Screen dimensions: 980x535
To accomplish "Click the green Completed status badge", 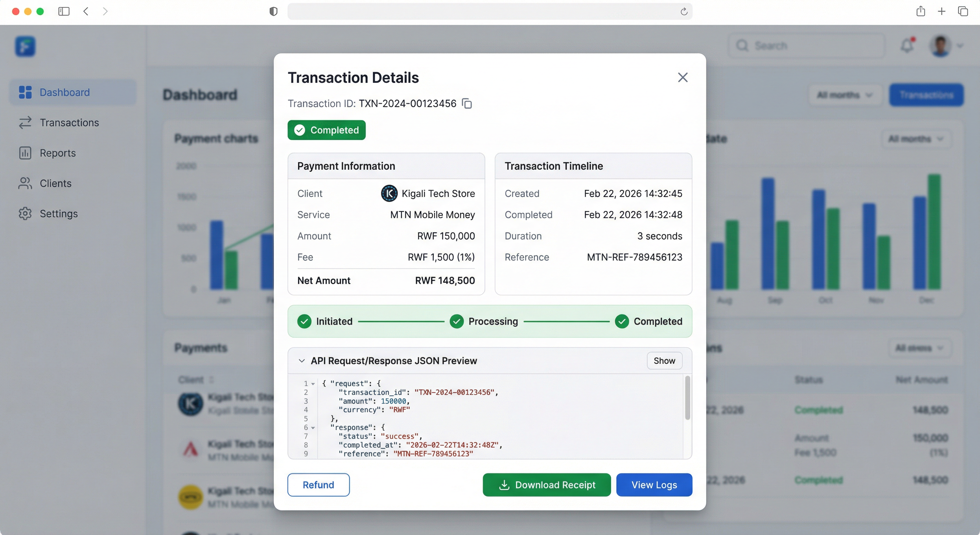I will click(326, 130).
